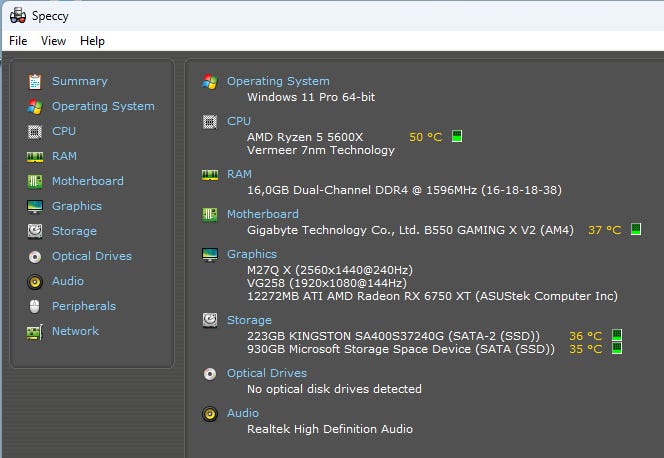
Task: Click the Network icon in sidebar
Action: [35, 331]
